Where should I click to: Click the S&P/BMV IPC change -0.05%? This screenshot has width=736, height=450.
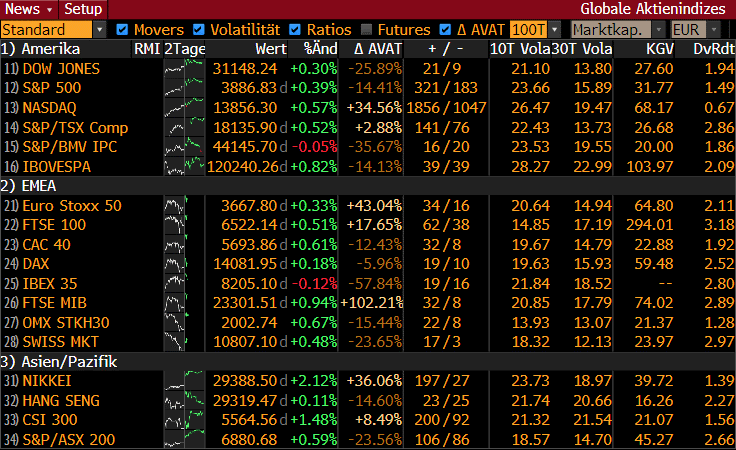314,146
